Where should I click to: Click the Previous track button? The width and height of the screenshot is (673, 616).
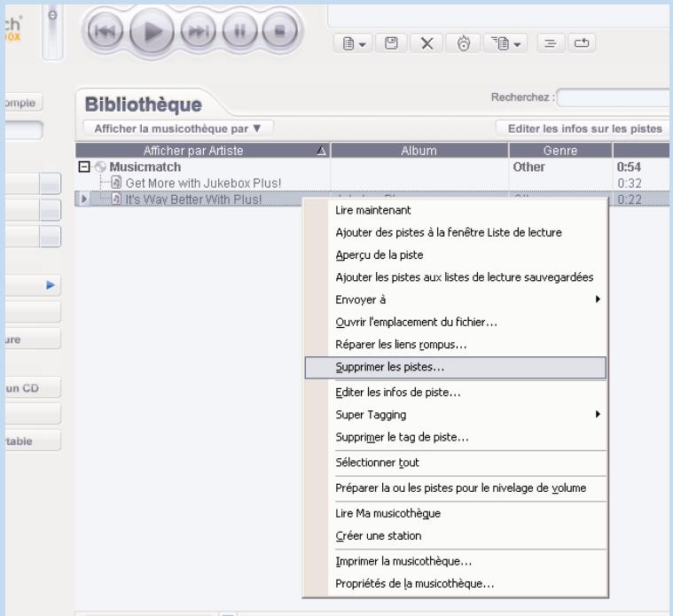pos(106,31)
